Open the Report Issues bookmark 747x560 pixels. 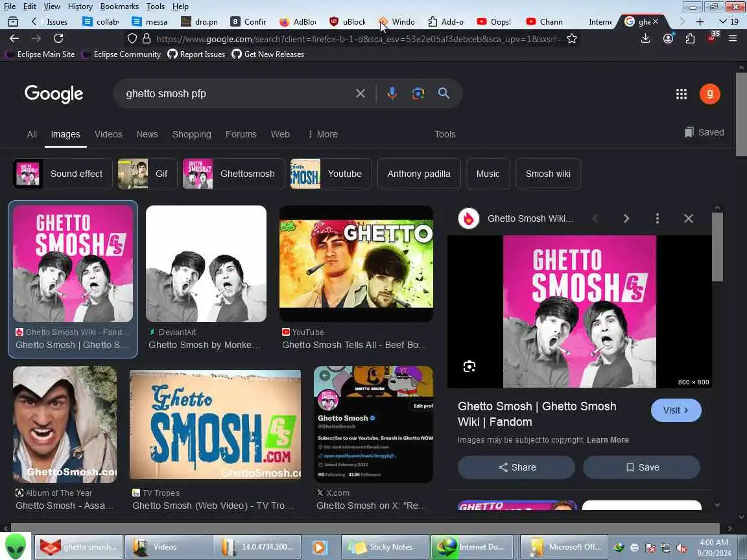(196, 54)
